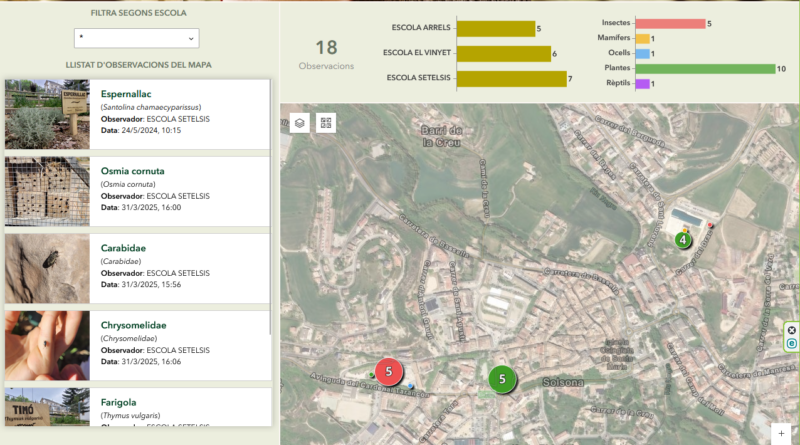Open the Chrysomelidae hand thumbnail
This screenshot has height=445, width=800.
click(x=47, y=345)
